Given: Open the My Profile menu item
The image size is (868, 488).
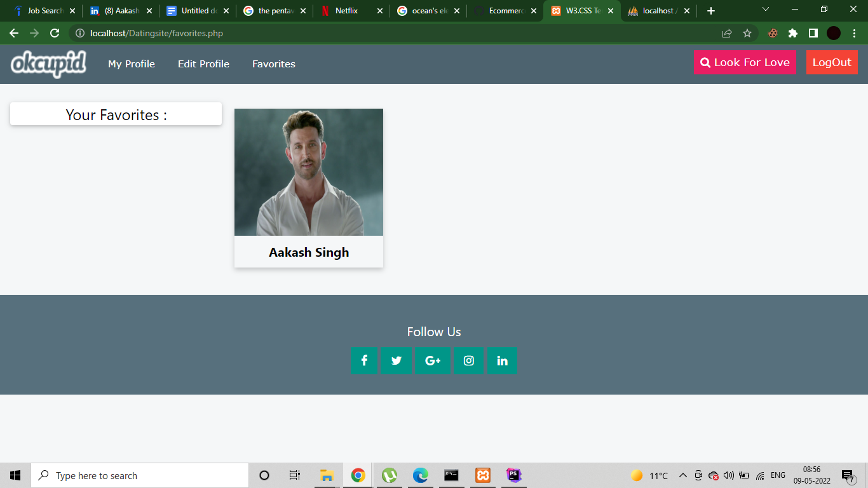Looking at the screenshot, I should click(x=131, y=64).
